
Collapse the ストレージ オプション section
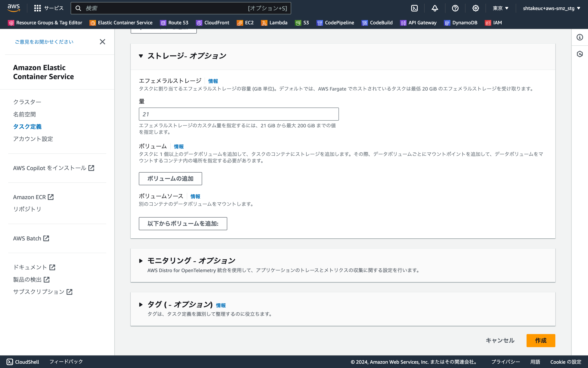coord(141,56)
